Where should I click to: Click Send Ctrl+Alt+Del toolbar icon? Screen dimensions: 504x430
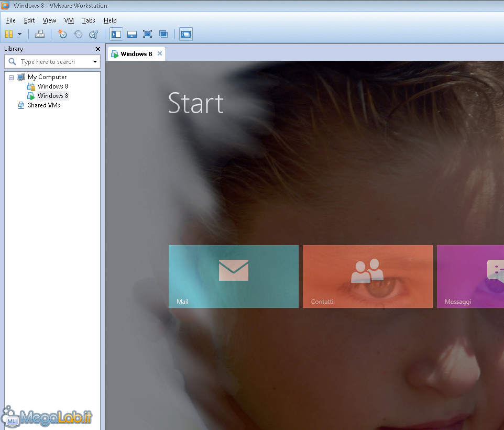click(x=40, y=34)
